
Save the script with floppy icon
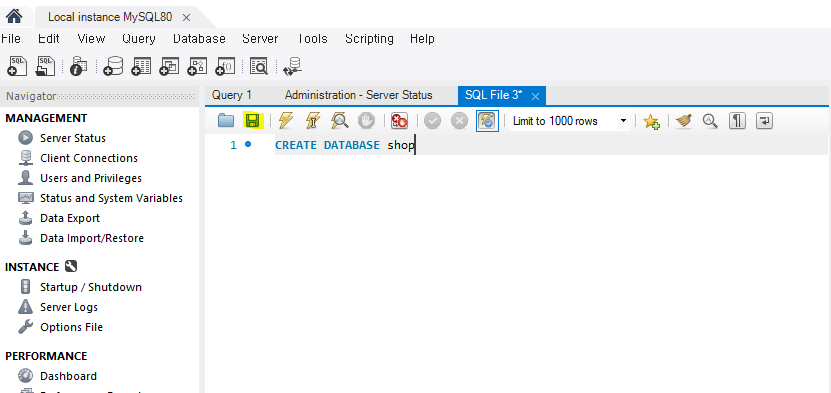(x=253, y=121)
